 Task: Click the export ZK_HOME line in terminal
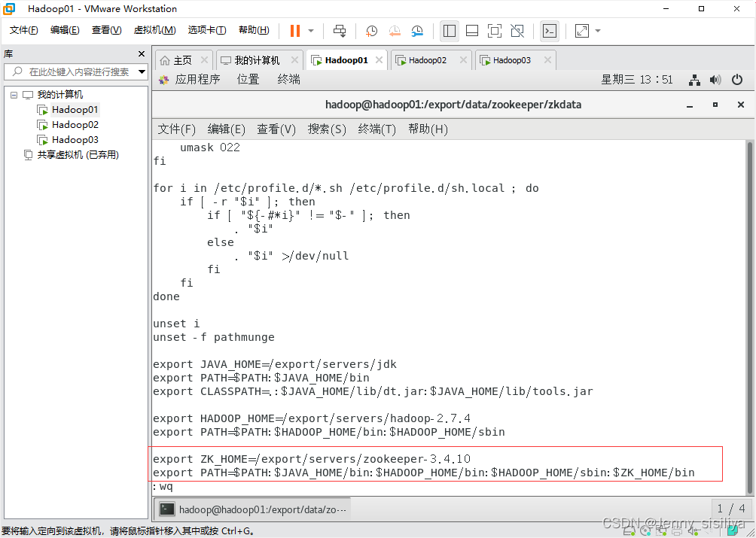[x=312, y=459]
